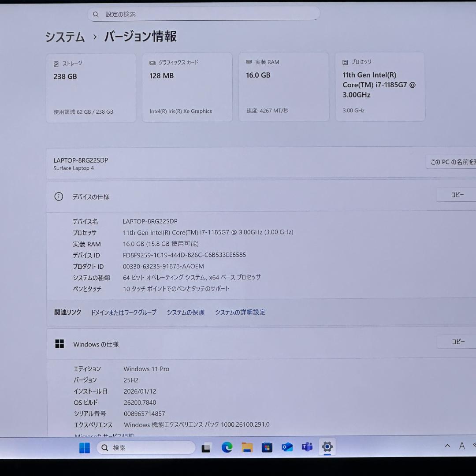Open the システムの詳細設定 link
Viewport: 476px width, 476px height.
(240, 312)
